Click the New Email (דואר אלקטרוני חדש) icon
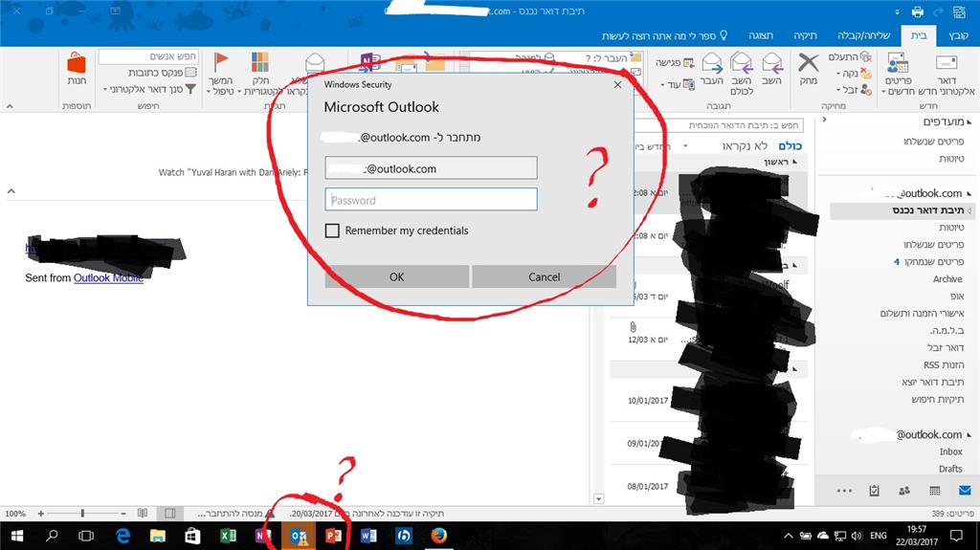The image size is (980, 550). (x=947, y=63)
